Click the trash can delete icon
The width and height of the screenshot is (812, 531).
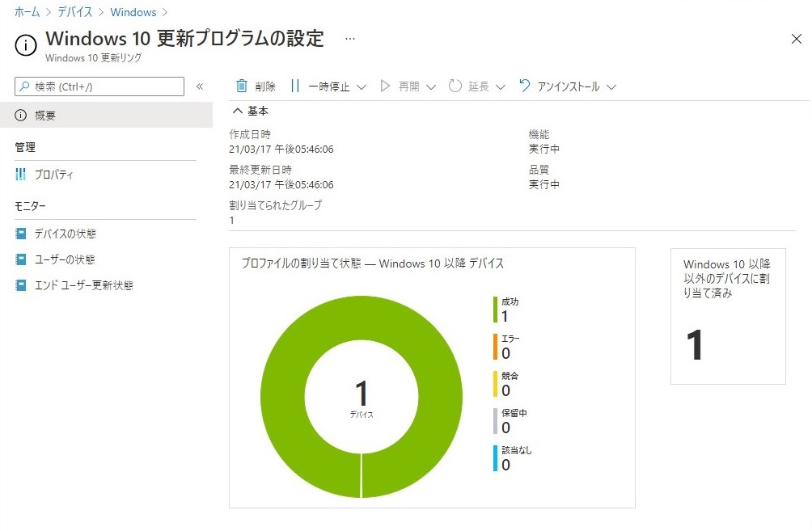(x=241, y=86)
